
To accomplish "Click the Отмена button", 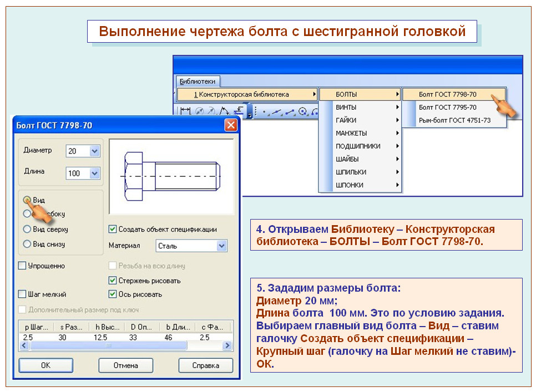I will (127, 365).
